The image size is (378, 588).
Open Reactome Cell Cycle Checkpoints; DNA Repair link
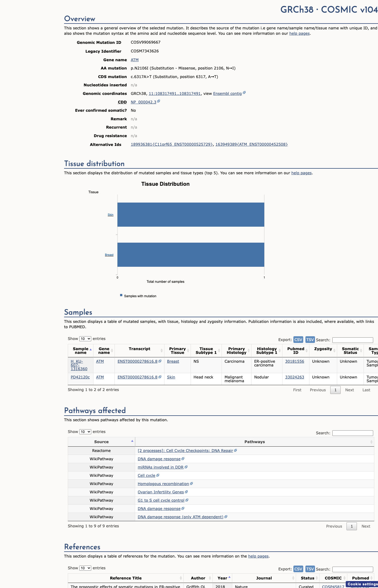point(185,451)
